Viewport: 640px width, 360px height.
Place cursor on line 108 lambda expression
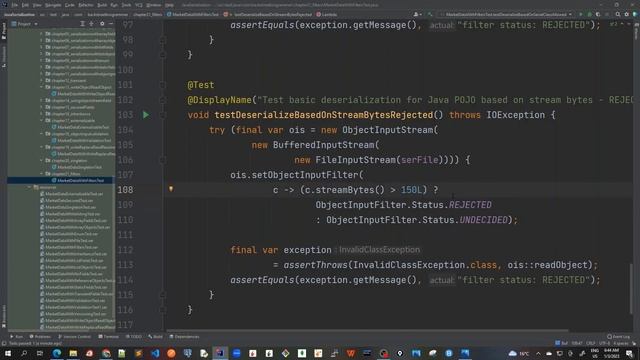[355, 190]
